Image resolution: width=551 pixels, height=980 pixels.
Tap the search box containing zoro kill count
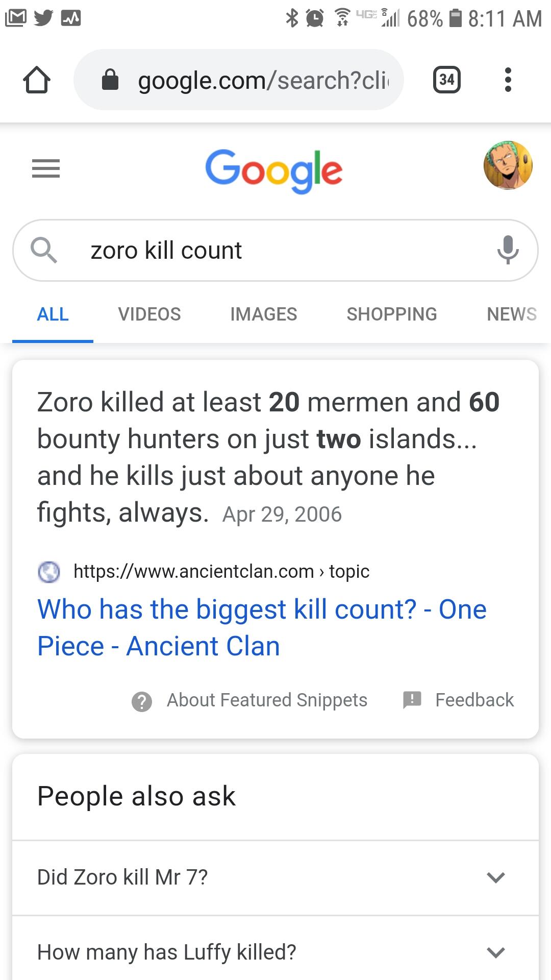click(x=275, y=250)
